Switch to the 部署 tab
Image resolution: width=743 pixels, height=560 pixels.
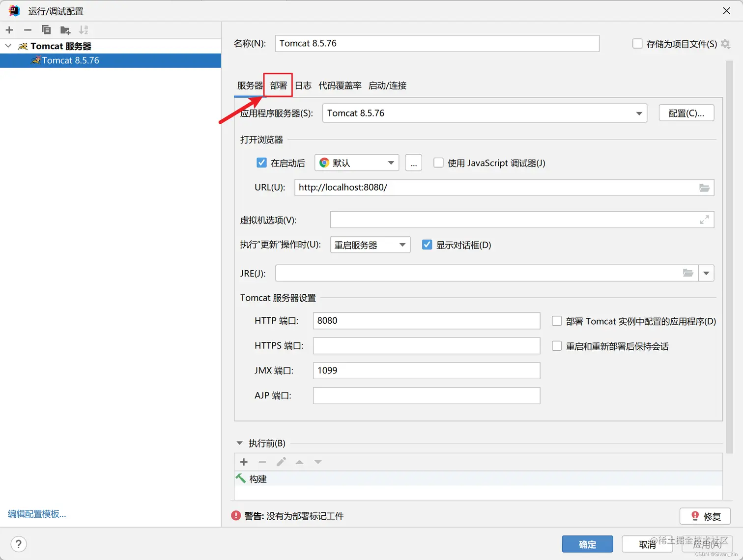click(279, 85)
